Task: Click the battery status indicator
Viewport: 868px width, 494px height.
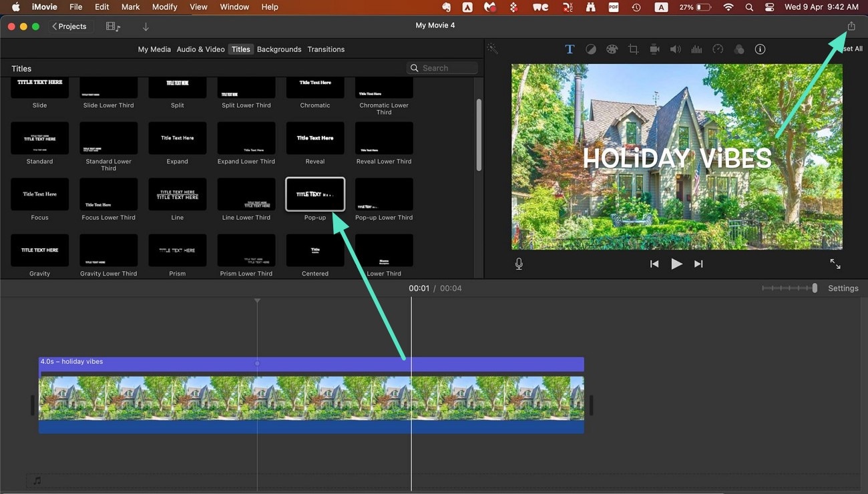Action: (x=696, y=7)
